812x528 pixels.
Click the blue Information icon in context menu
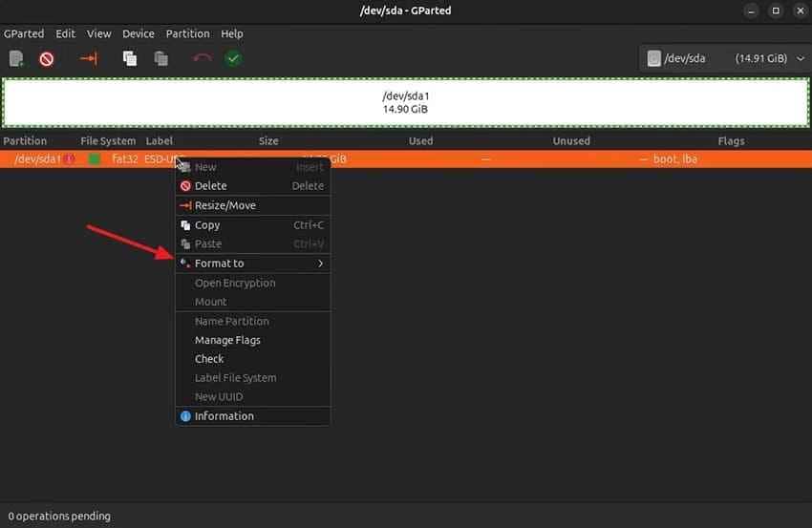185,416
